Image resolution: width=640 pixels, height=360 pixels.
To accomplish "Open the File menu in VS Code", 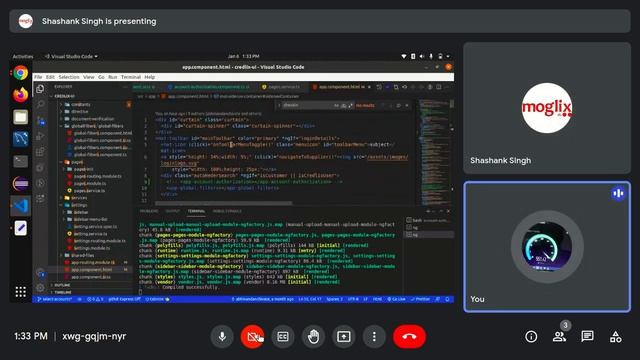I will pos(38,77).
